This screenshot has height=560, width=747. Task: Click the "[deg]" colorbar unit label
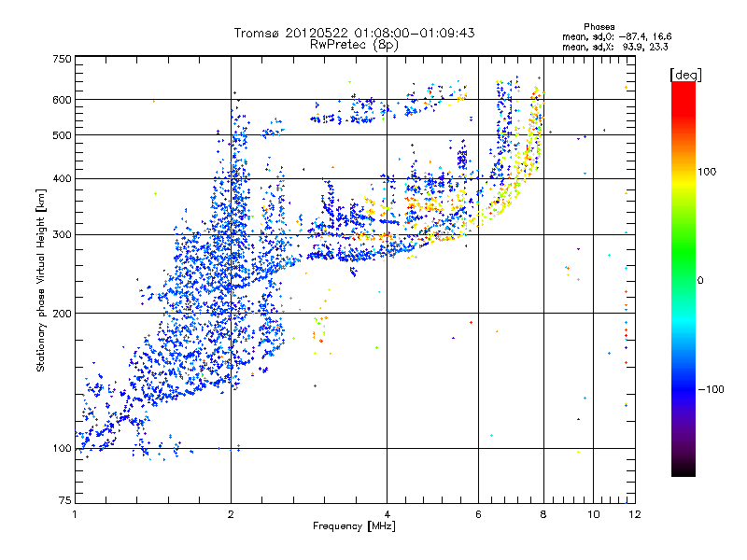tap(685, 75)
